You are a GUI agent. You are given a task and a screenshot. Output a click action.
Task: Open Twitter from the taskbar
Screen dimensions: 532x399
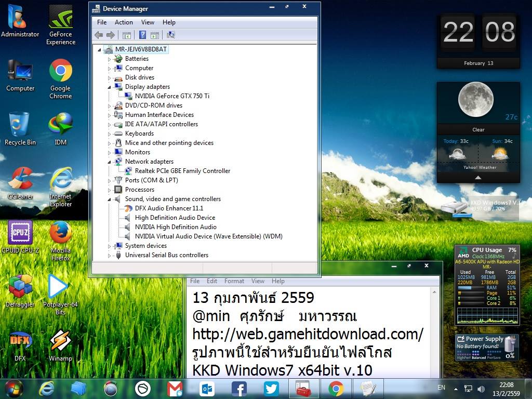271,389
